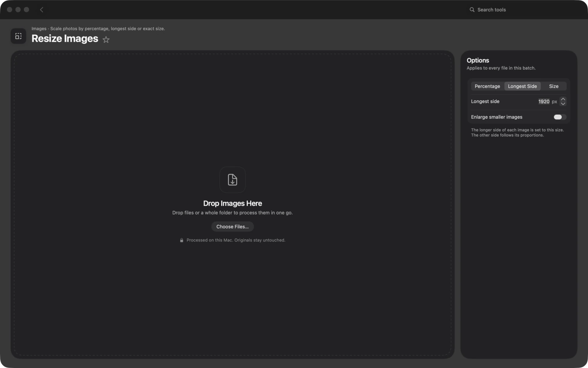Click the file drop arrow icon
The width and height of the screenshot is (588, 368).
pos(233,180)
